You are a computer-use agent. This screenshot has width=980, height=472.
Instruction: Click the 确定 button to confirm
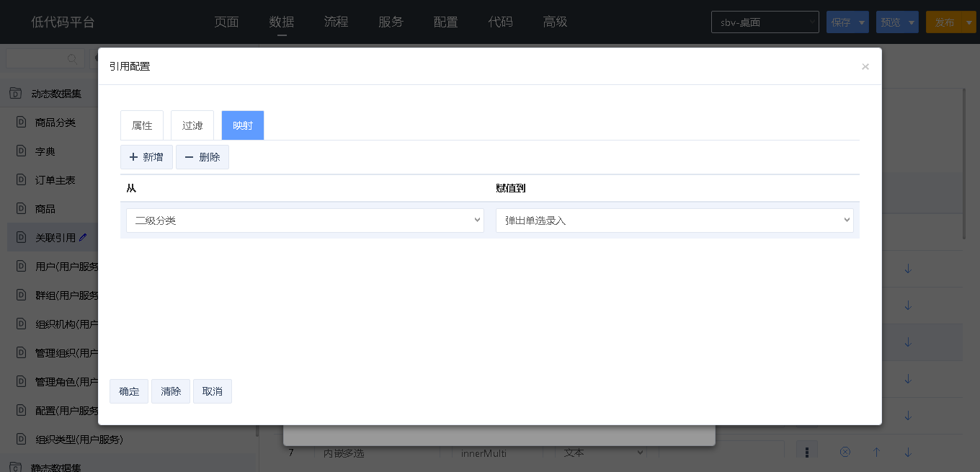[129, 391]
